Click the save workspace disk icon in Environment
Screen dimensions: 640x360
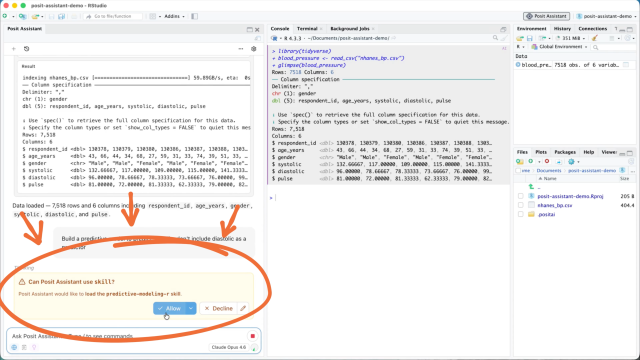(529, 38)
